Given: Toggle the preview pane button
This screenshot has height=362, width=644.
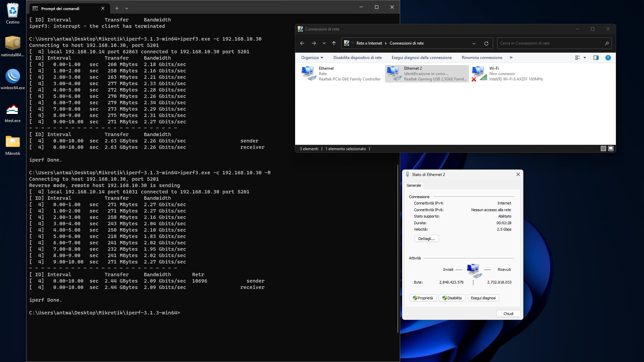Looking at the screenshot, I should pos(596,58).
